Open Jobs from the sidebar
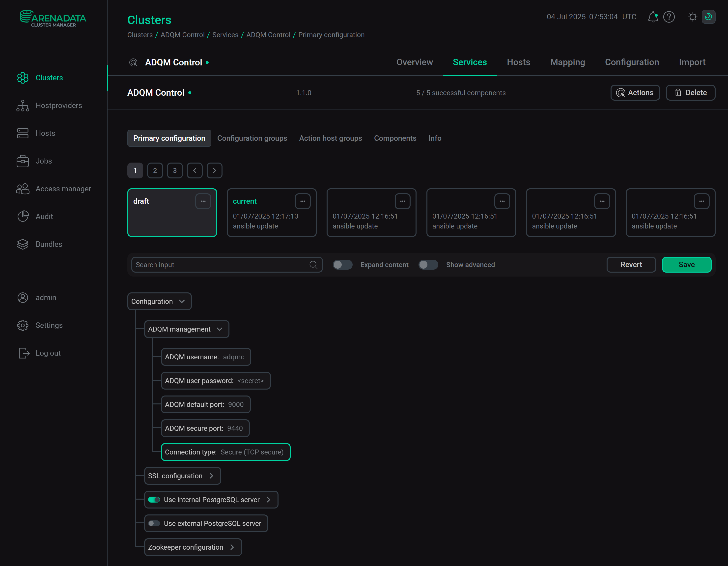This screenshot has height=566, width=728. [x=44, y=161]
